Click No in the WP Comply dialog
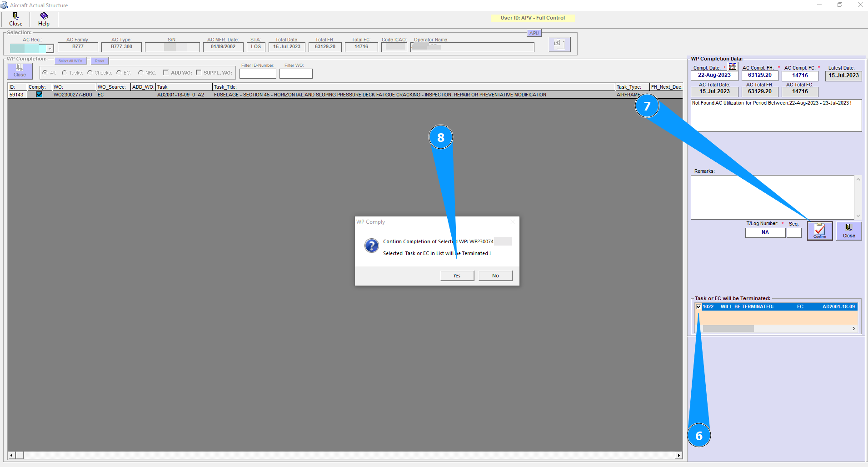Viewport: 868px width, 467px height. pos(495,276)
